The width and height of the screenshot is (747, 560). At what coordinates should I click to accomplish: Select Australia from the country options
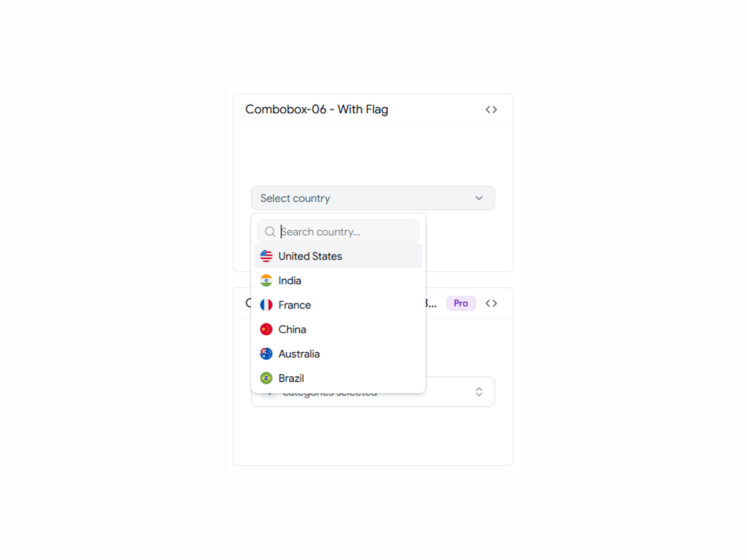tap(338, 353)
